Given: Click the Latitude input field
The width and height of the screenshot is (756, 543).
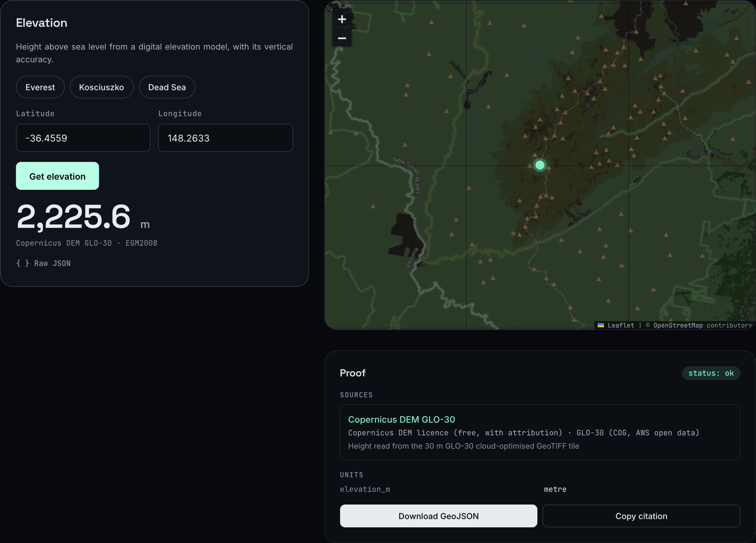Looking at the screenshot, I should (x=83, y=138).
